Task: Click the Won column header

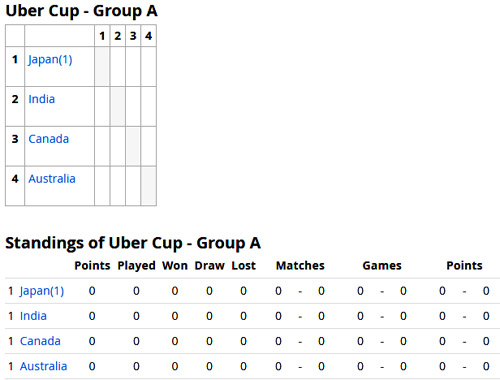Action: coord(175,266)
